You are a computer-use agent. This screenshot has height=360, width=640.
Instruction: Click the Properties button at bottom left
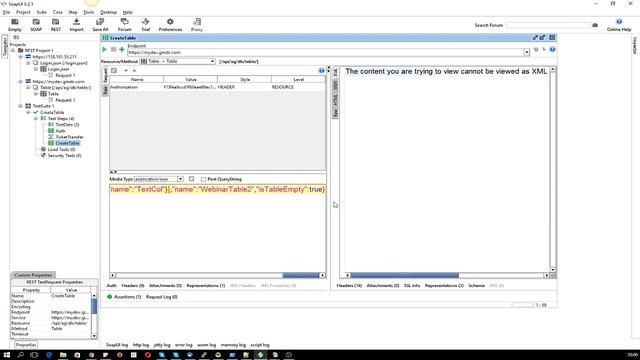pos(26,345)
